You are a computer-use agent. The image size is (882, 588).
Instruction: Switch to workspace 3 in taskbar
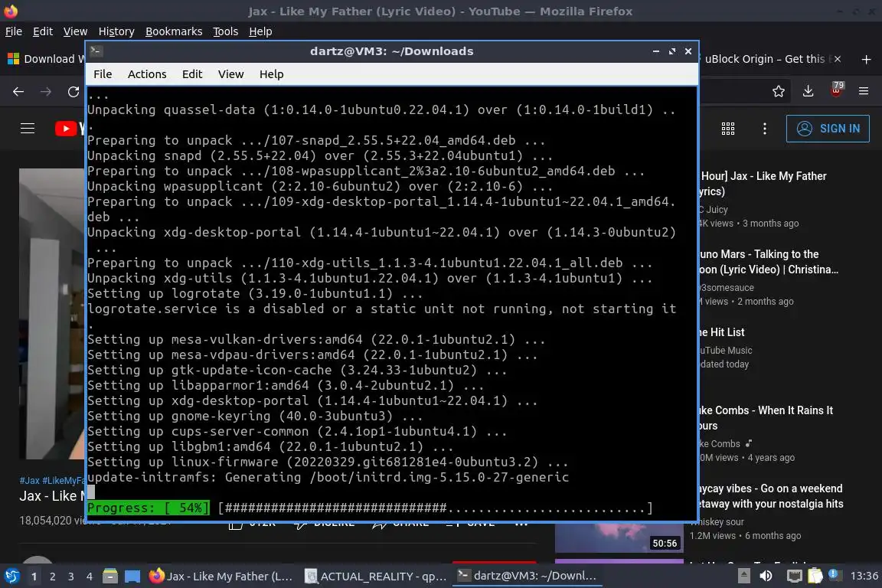71,577
